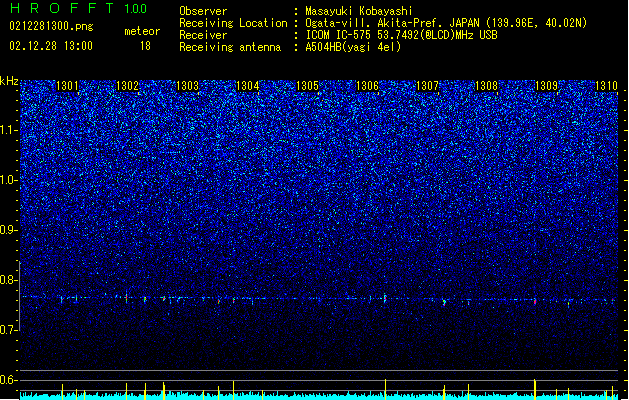Viewport: 629px width, 400px height.
Task: Select the file name 0212281300.png
Action: pyautogui.click(x=51, y=26)
